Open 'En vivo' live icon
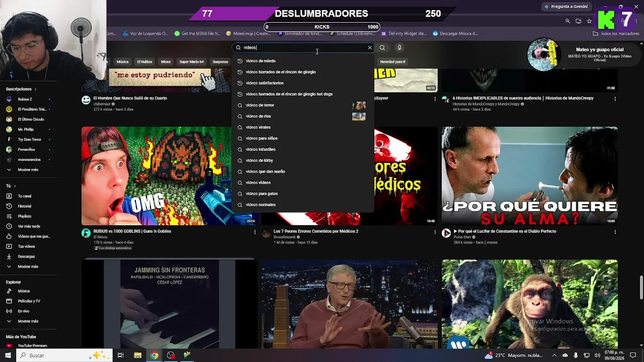This screenshot has width=644, height=362. pyautogui.click(x=9, y=311)
